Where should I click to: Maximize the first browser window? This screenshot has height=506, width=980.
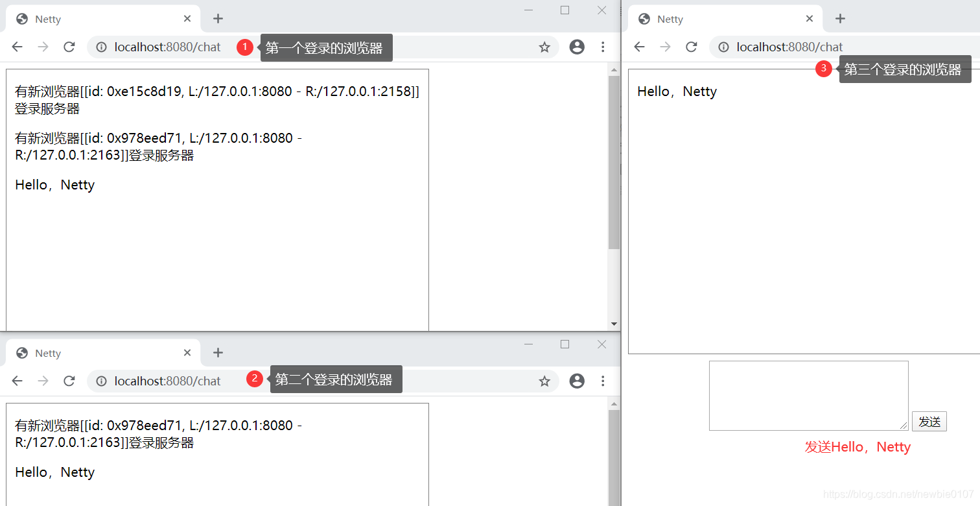coord(565,10)
